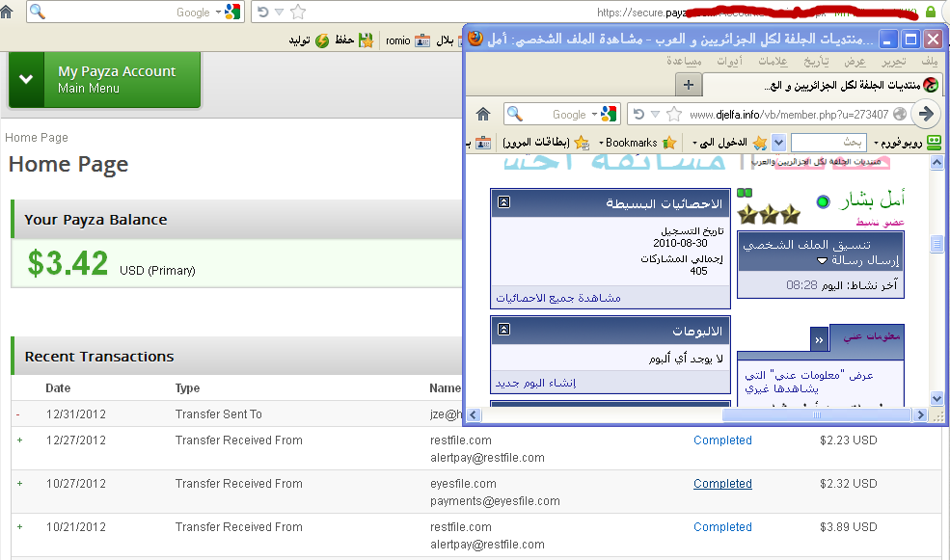This screenshot has height=560, width=950.
Task: Click the green RoboForm icon in the forum window
Action: [935, 143]
